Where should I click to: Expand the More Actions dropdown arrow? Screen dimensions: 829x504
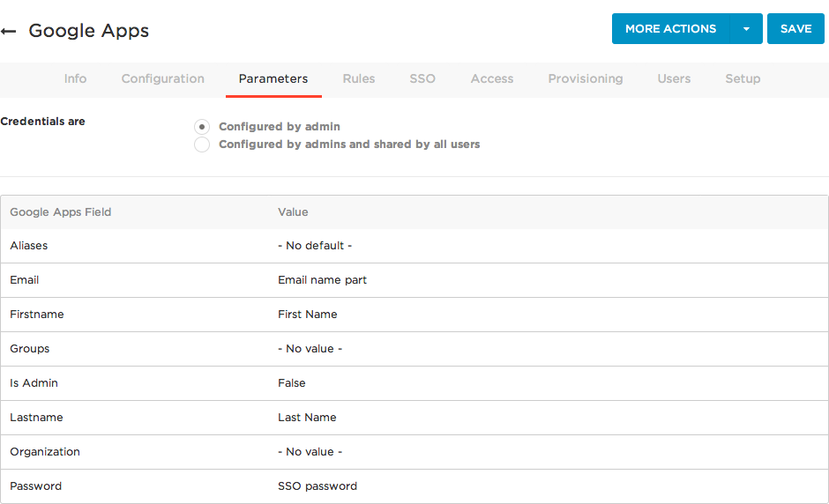(x=746, y=29)
